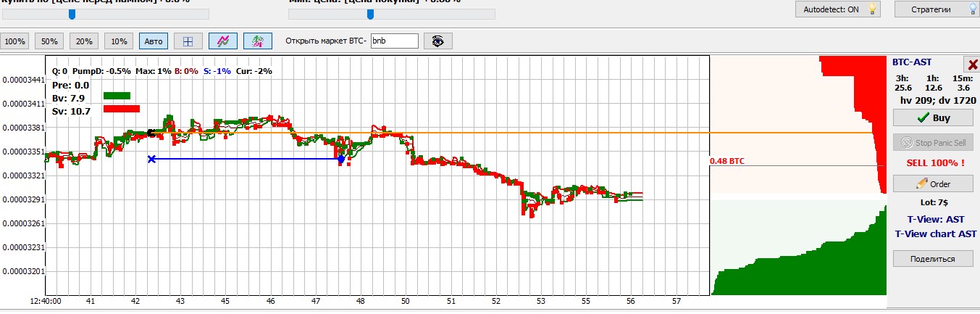The height and width of the screenshot is (314, 980).
Task: Adjust the minimum price slider handle
Action: 371,14
